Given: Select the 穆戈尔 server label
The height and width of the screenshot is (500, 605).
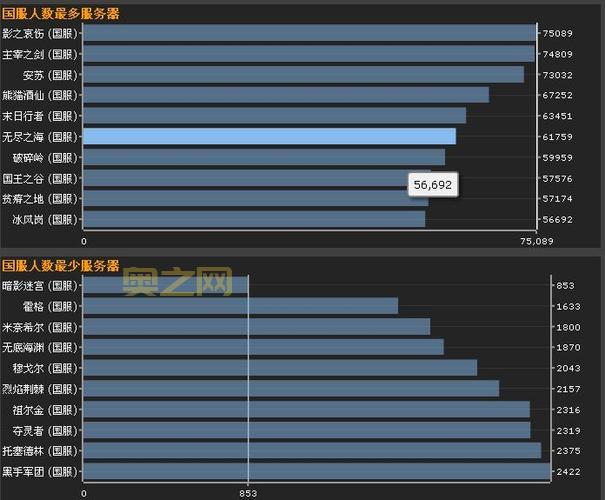Looking at the screenshot, I should click(39, 368).
